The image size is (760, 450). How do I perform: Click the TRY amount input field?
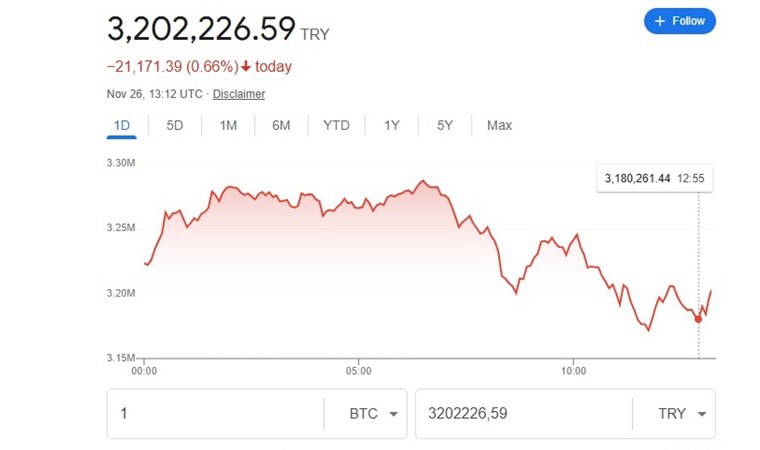click(522, 414)
